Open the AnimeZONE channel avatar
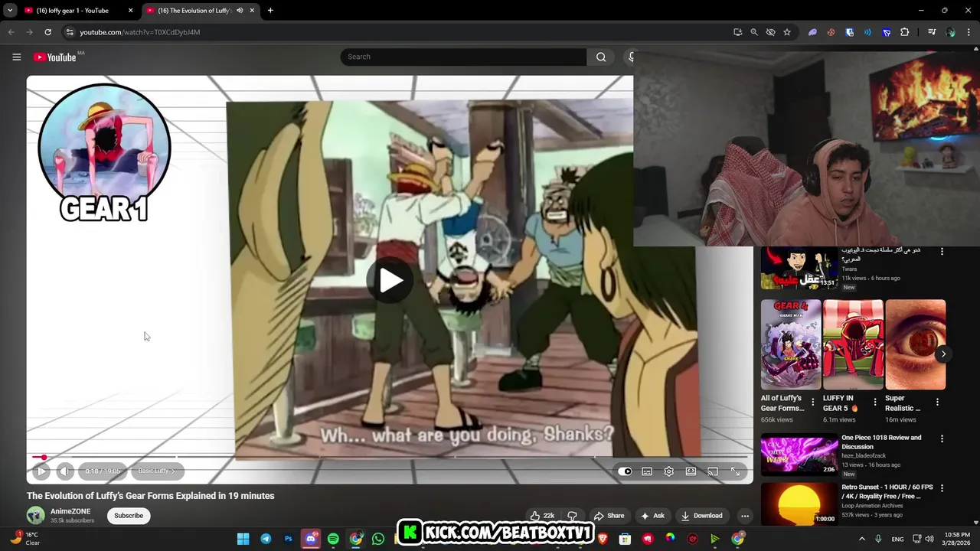 tap(35, 516)
